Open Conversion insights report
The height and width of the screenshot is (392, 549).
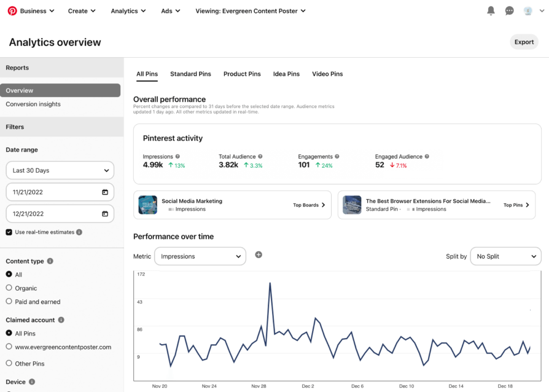[33, 104]
